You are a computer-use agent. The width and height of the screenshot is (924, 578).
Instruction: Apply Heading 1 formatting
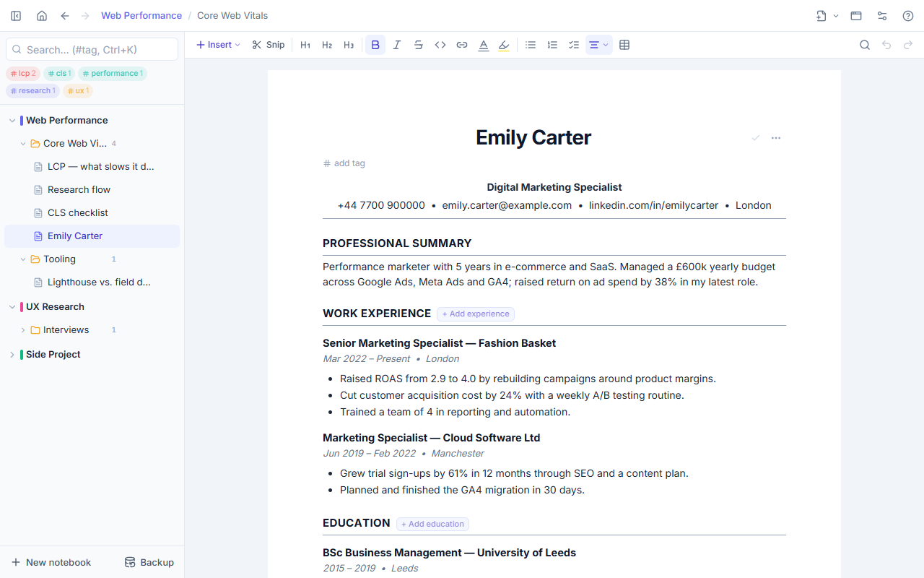coord(305,45)
